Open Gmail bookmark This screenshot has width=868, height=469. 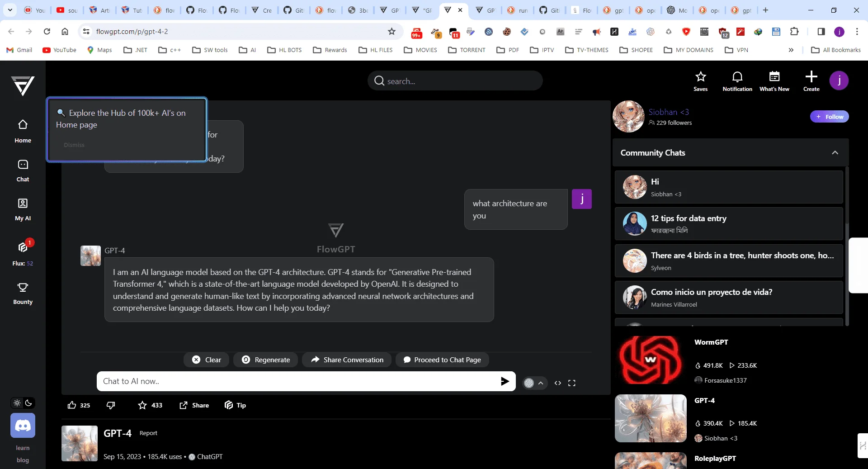pyautogui.click(x=19, y=50)
